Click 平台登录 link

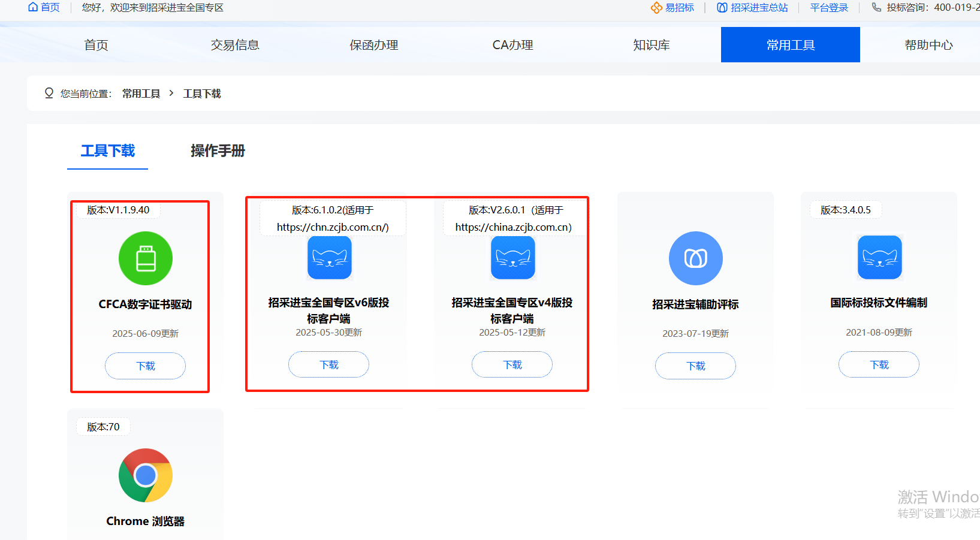[830, 8]
